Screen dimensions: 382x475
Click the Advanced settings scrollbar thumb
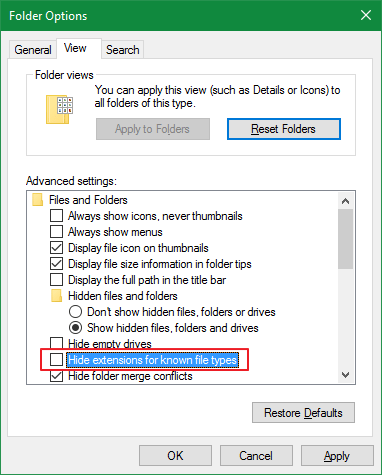point(345,239)
